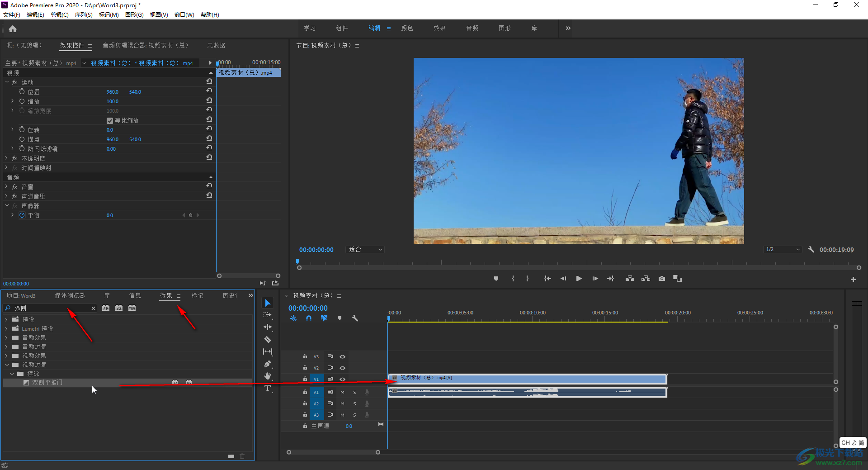Solo the A2 audio track
Screen dimensions: 868x470
coord(354,404)
